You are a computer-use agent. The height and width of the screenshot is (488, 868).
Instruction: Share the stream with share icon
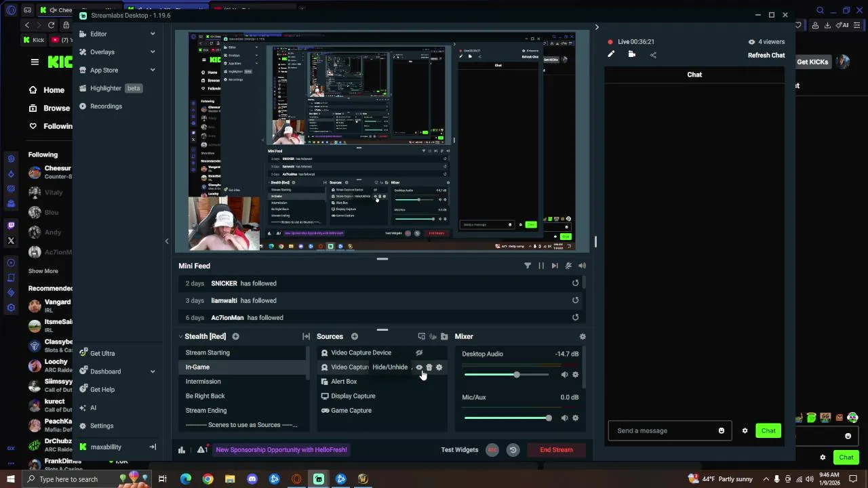click(x=653, y=55)
